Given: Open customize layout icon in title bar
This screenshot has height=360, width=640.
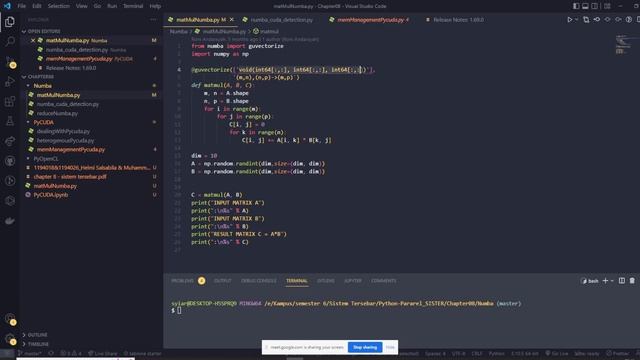Looking at the screenshot, I should click(x=607, y=6).
